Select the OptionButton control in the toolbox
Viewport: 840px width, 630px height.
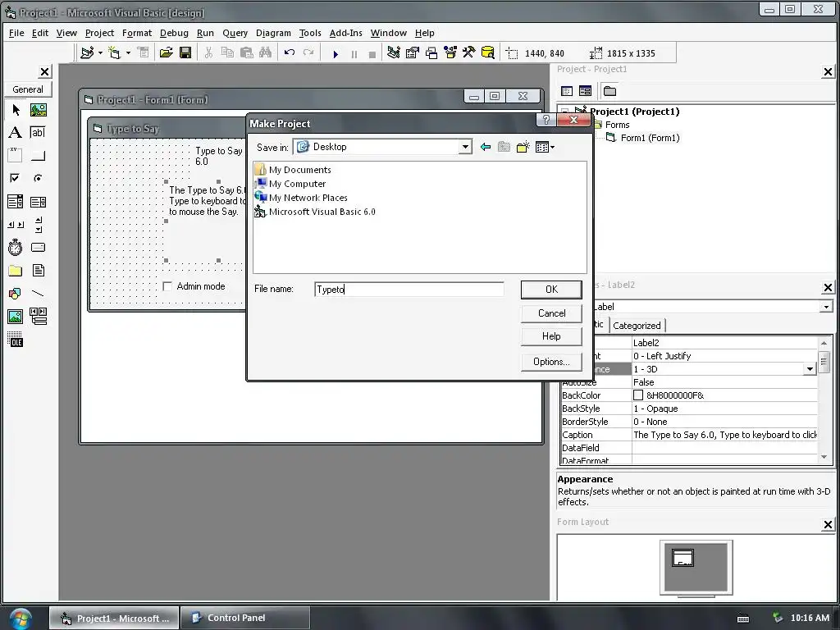[38, 178]
